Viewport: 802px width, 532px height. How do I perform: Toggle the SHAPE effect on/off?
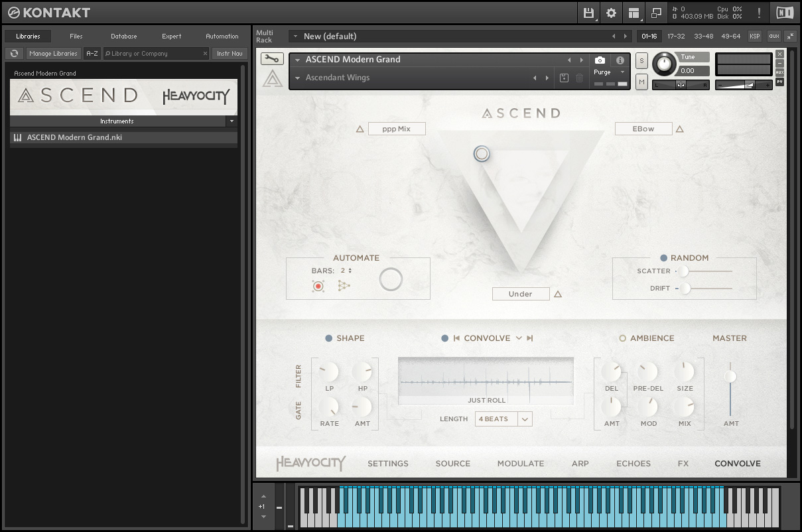point(328,338)
